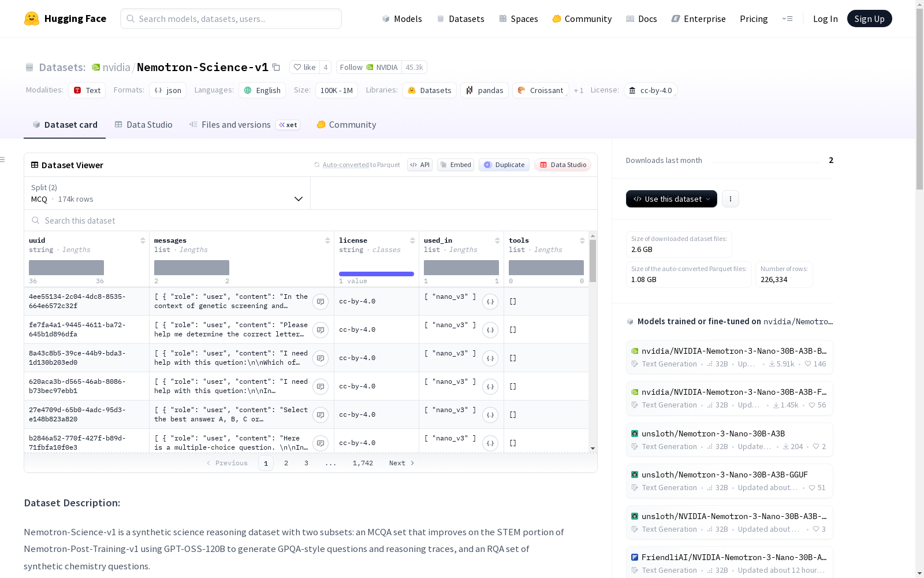The image size is (924, 578).
Task: Expand used_in JSON for row 620aca3b
Action: coord(490,386)
